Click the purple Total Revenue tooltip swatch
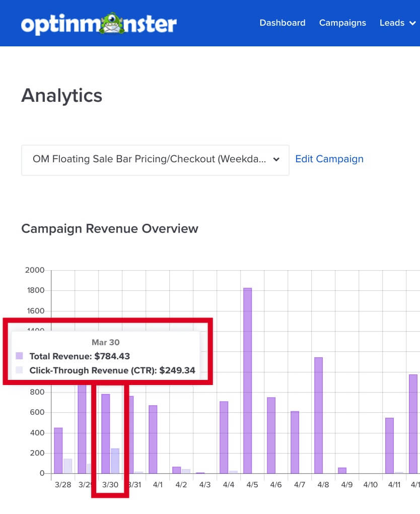The width and height of the screenshot is (420, 514). pos(19,356)
